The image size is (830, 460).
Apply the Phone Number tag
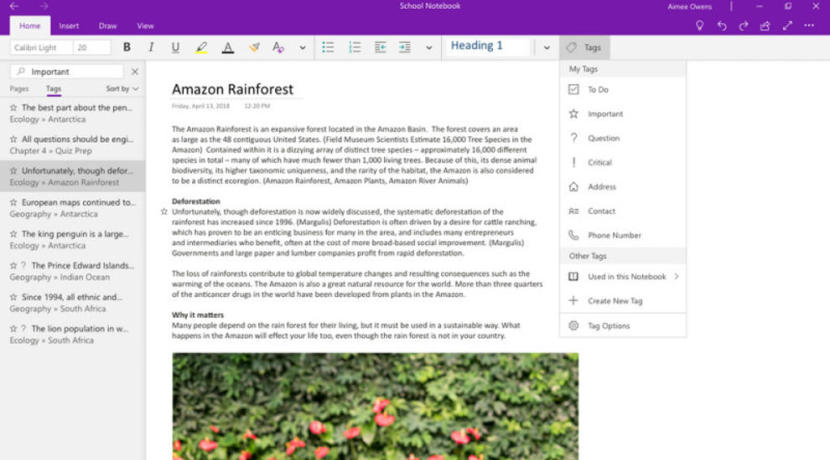(x=622, y=235)
